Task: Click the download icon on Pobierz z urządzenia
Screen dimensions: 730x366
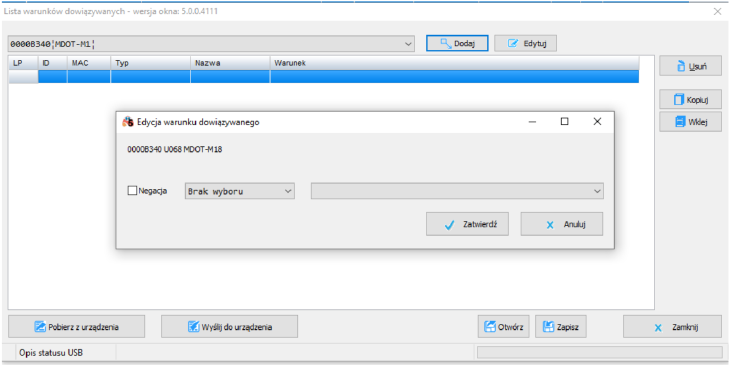Action: [x=40, y=326]
